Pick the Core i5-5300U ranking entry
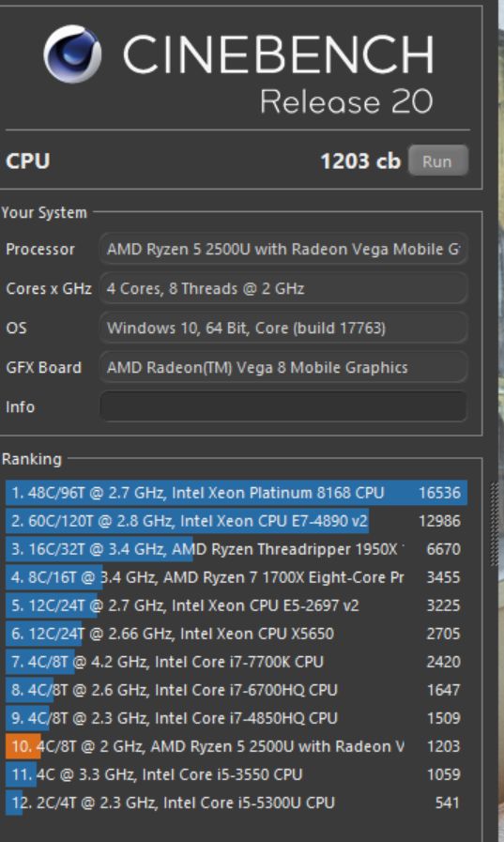The height and width of the screenshot is (842, 504). [237, 803]
